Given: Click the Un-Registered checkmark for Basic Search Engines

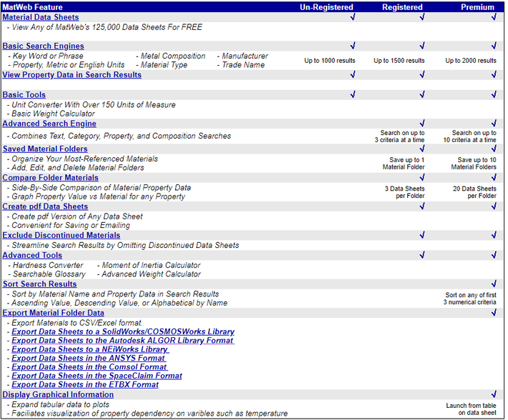Looking at the screenshot, I should pos(353,46).
